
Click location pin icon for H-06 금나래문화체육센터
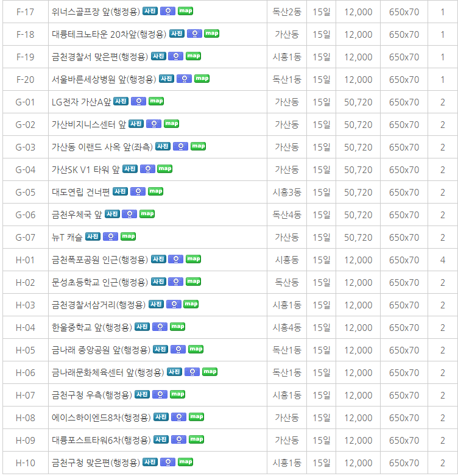coord(192,372)
